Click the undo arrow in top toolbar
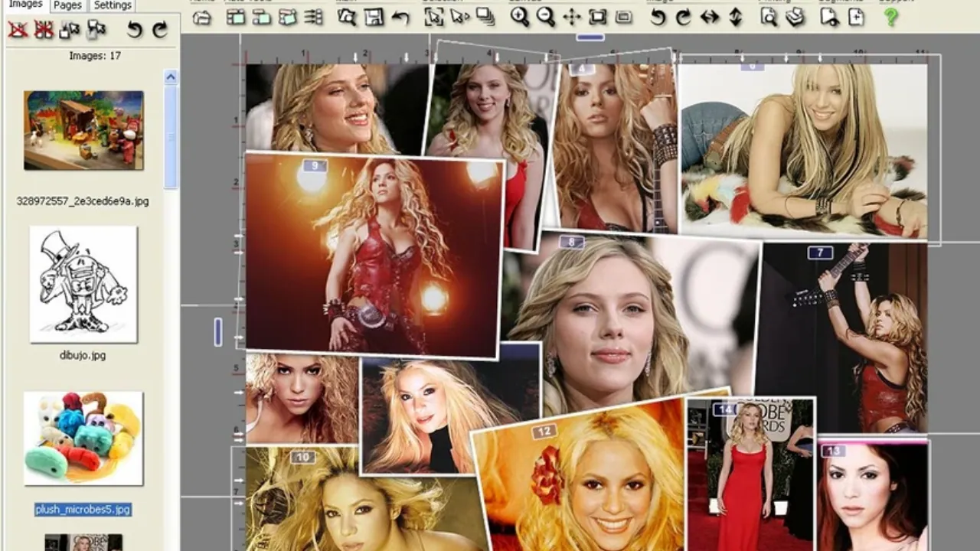This screenshot has height=551, width=980. point(400,17)
